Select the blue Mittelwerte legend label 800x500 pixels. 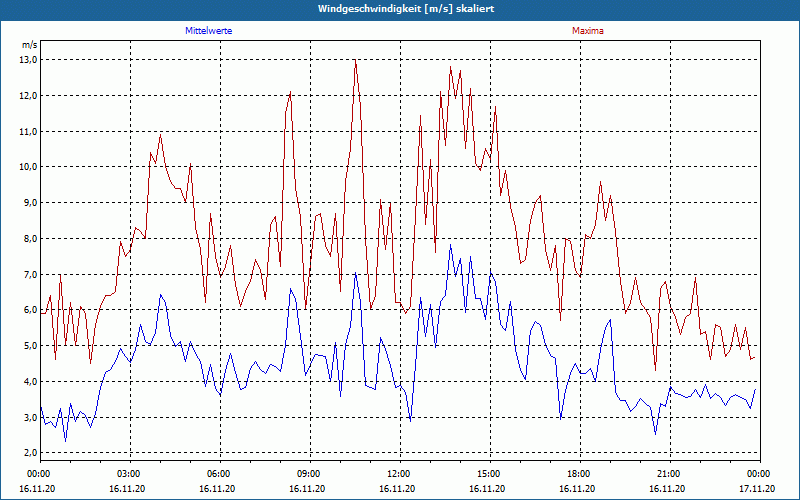pyautogui.click(x=209, y=31)
